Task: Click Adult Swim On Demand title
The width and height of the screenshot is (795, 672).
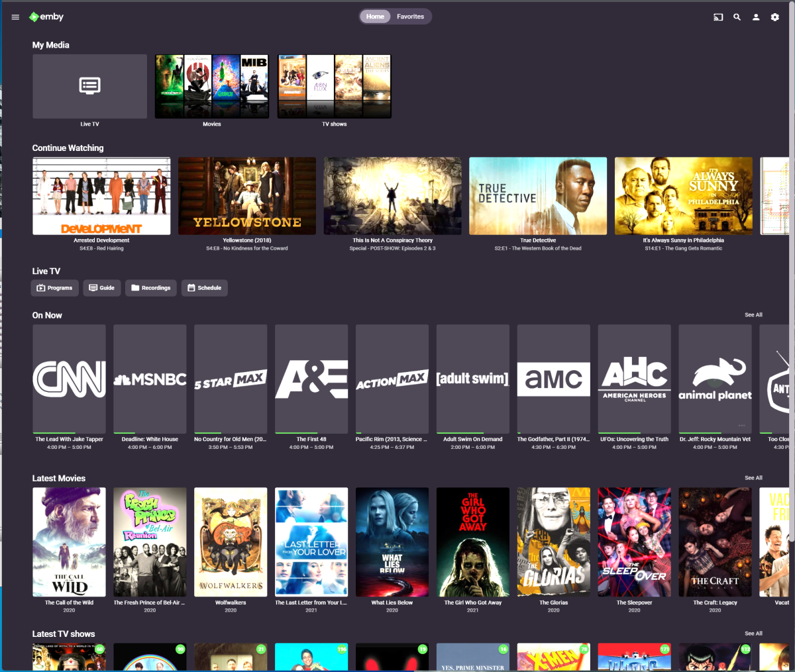Action: [473, 439]
